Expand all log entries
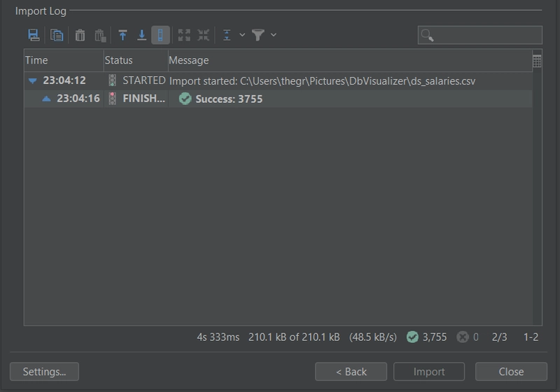This screenshot has width=560, height=392. (184, 35)
